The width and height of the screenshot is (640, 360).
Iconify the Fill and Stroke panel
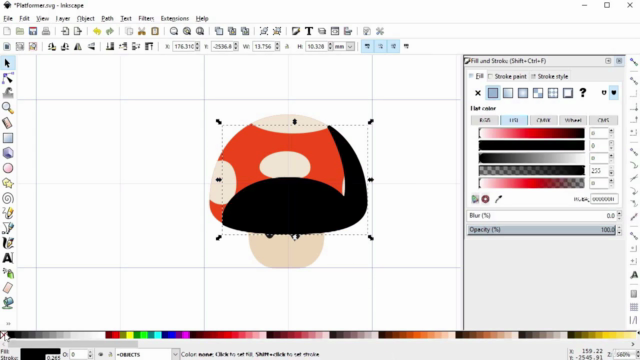click(608, 61)
